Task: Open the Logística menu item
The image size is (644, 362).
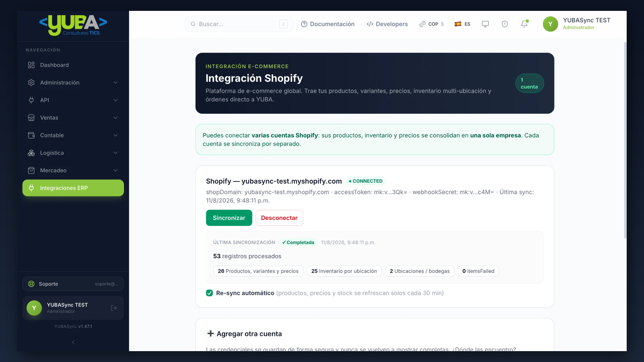Action: [x=73, y=153]
